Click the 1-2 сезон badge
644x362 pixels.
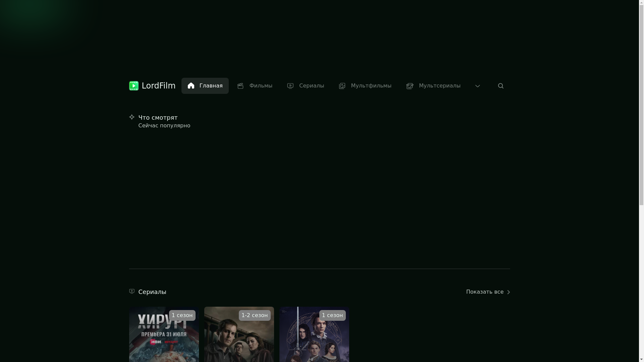coord(255,315)
